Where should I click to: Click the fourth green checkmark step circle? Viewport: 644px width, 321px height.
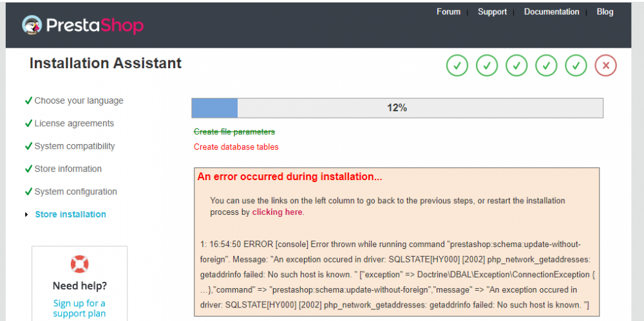tap(546, 65)
